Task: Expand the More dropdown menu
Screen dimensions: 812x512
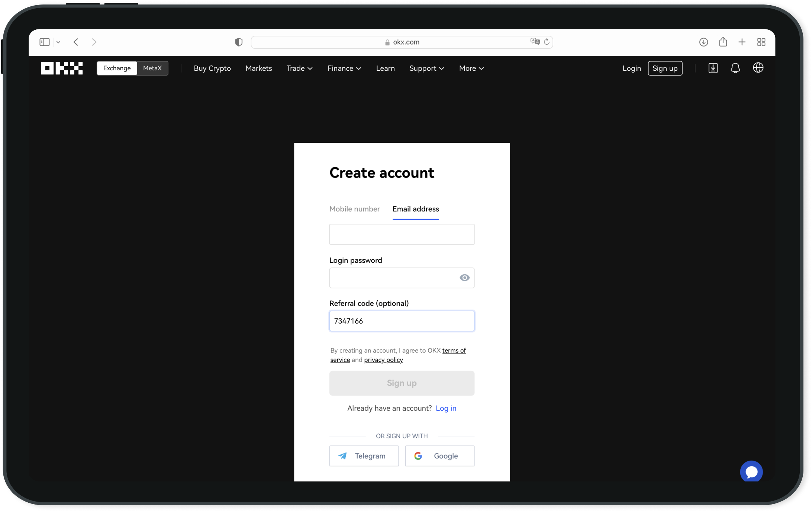Action: tap(471, 68)
